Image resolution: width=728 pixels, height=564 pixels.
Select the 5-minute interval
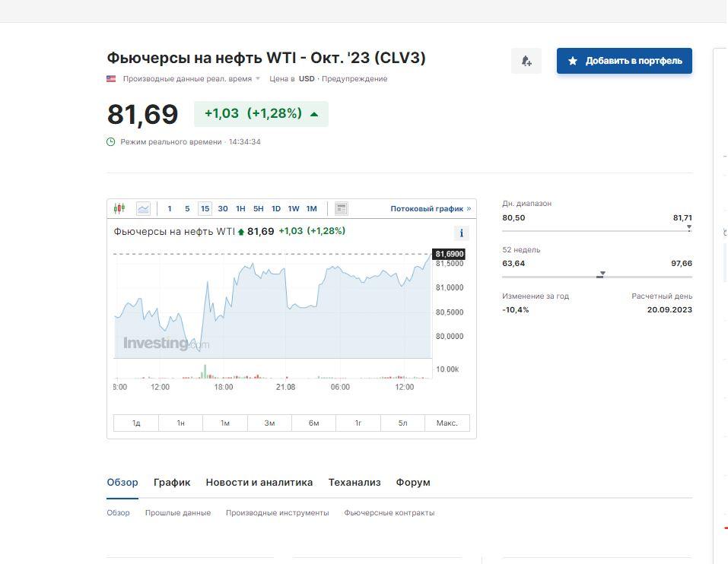(x=187, y=209)
